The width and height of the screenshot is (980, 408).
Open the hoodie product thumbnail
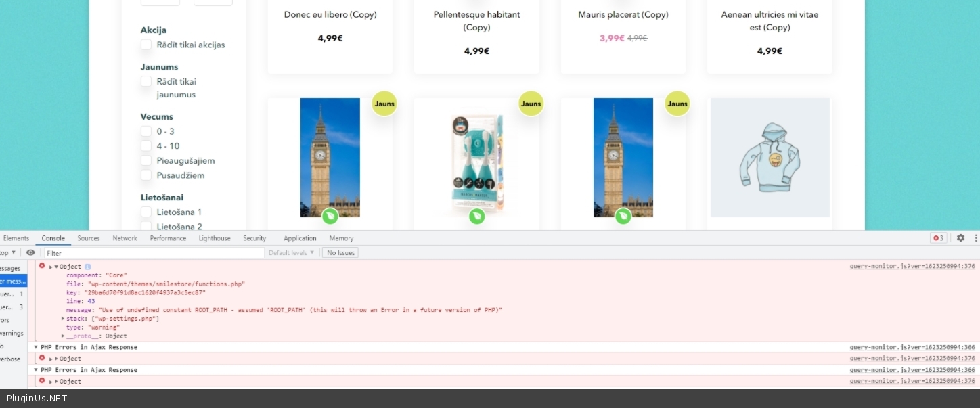coord(770,158)
